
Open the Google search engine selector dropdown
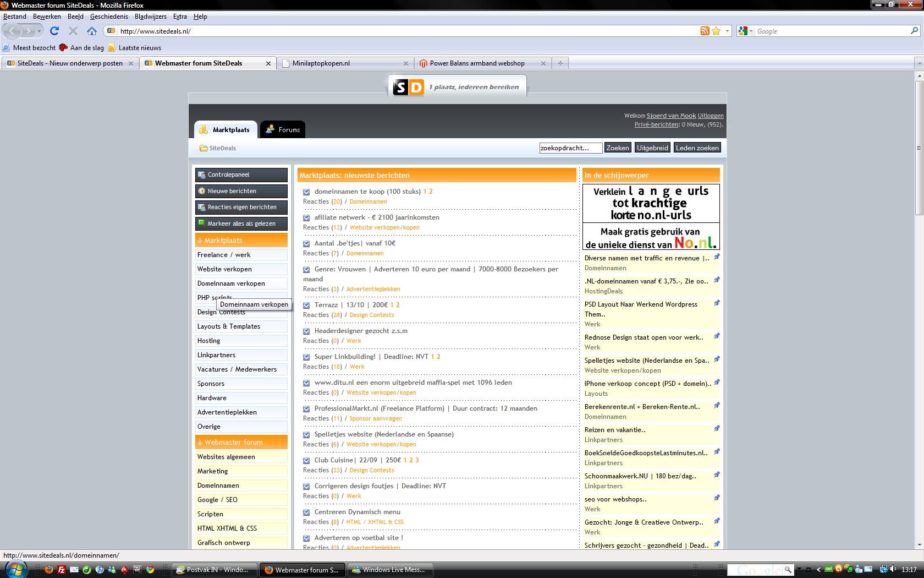(x=751, y=31)
